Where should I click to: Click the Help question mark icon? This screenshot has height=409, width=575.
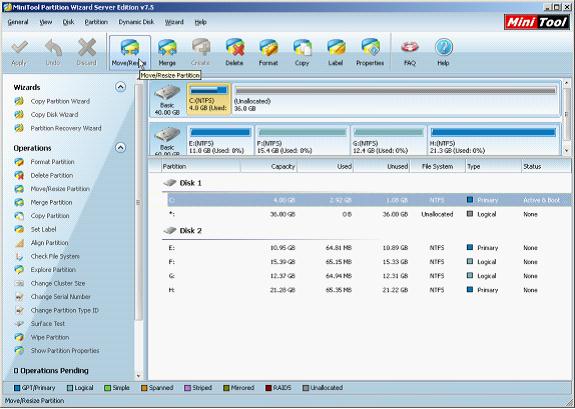pyautogui.click(x=443, y=48)
